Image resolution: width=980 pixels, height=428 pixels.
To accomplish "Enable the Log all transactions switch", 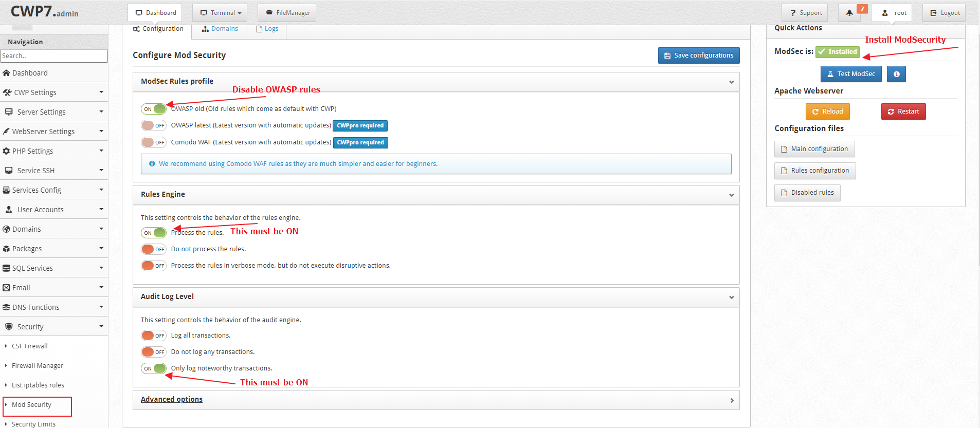I will pos(154,336).
